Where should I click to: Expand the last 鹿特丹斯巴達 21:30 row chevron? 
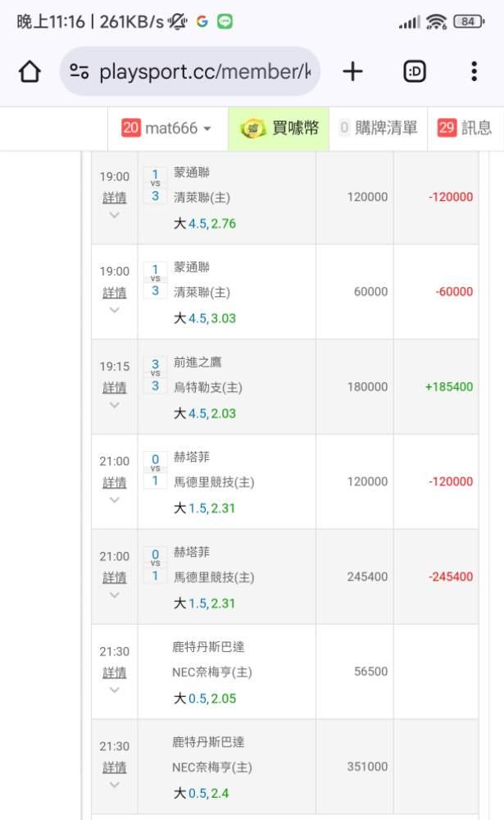(x=114, y=785)
